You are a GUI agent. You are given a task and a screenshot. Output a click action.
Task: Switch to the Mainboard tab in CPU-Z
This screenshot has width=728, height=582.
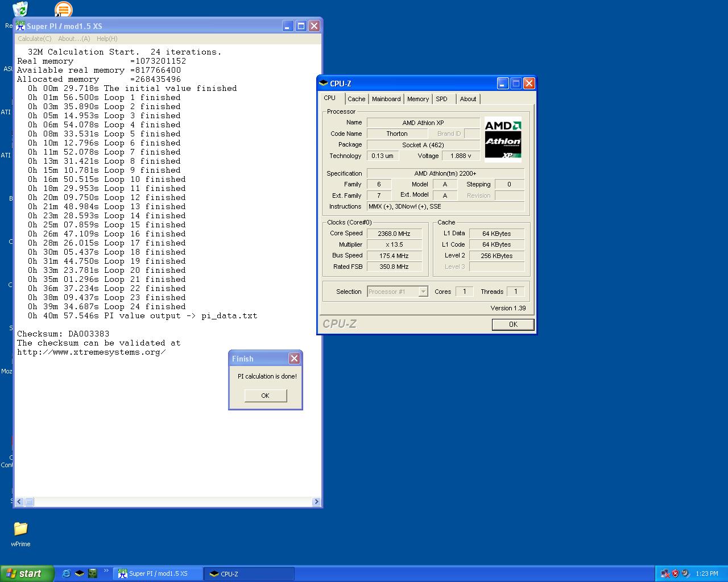[386, 99]
